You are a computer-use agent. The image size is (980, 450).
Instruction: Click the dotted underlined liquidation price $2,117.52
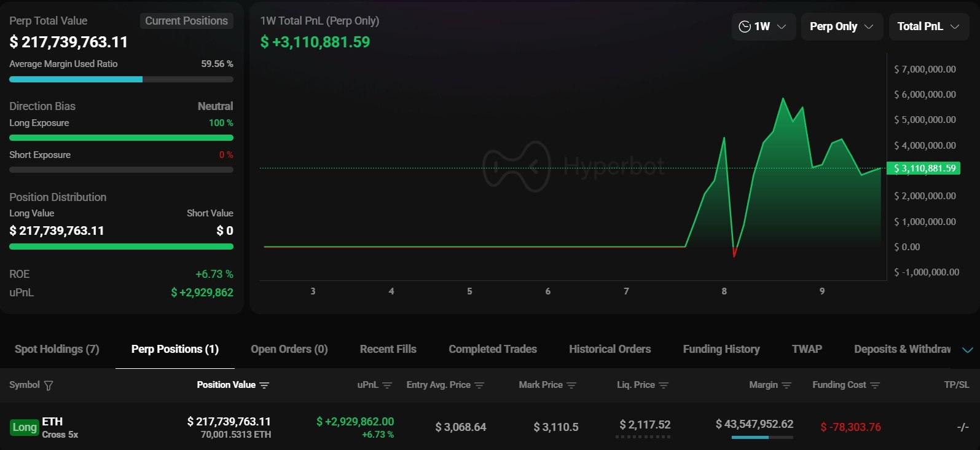(x=645, y=425)
